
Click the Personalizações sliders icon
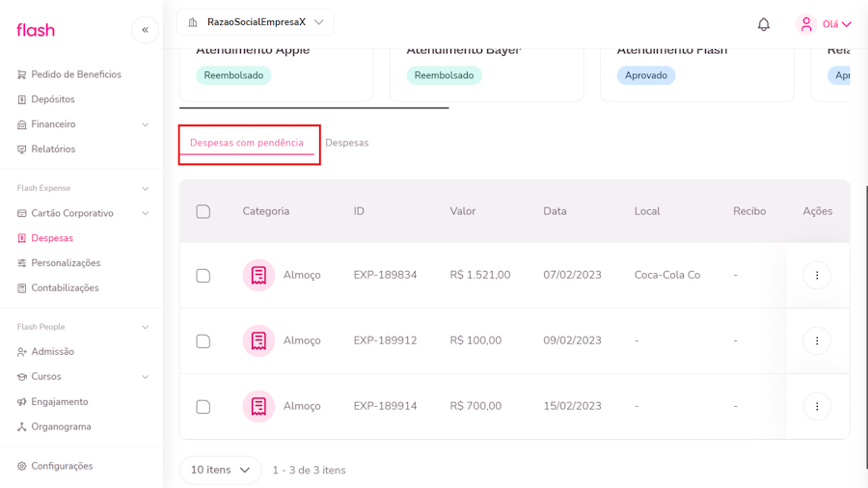[x=21, y=263]
